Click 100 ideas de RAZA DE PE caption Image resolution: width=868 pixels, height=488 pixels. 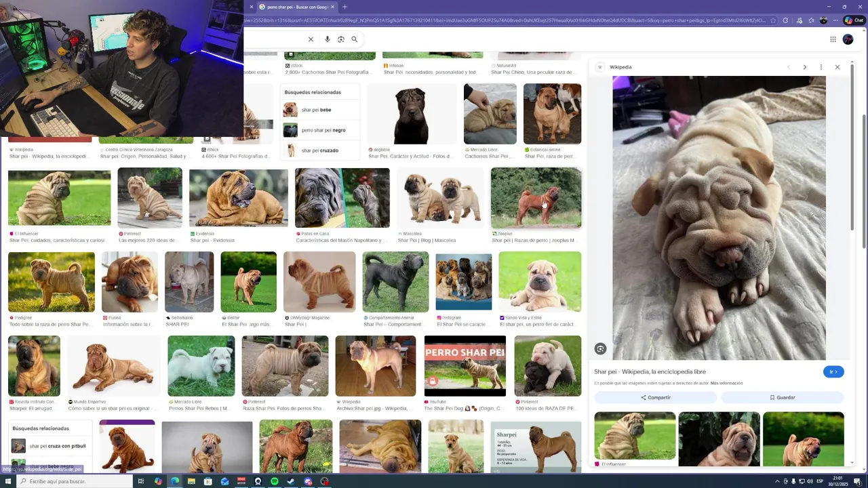tap(545, 408)
